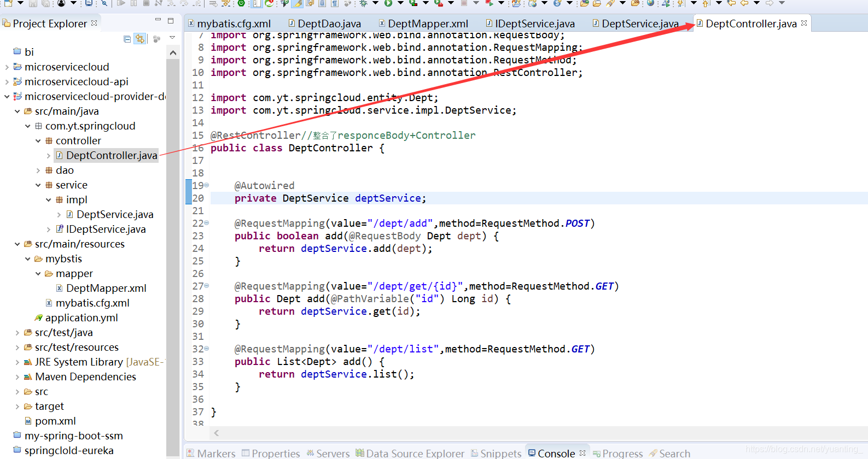Minimize the Project Explorer panel
868x459 pixels.
158,20
